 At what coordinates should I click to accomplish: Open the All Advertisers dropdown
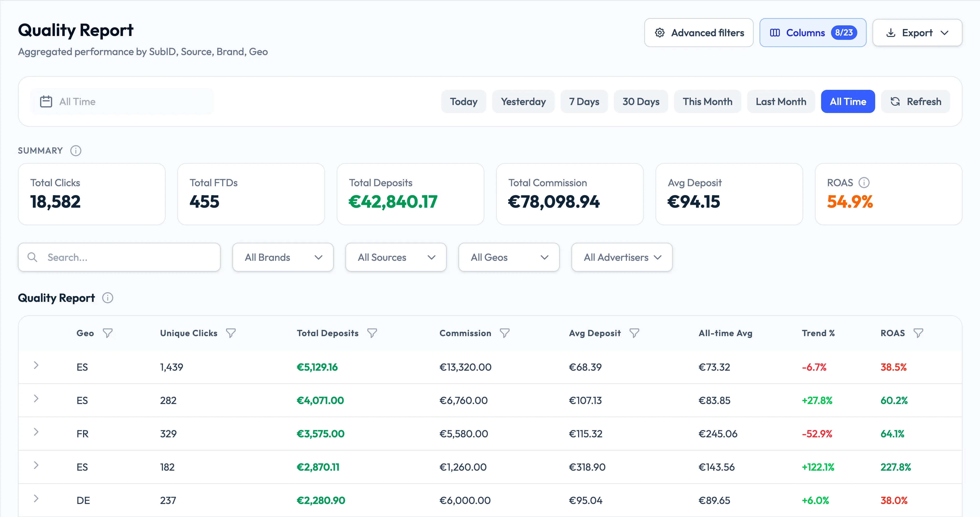point(622,257)
